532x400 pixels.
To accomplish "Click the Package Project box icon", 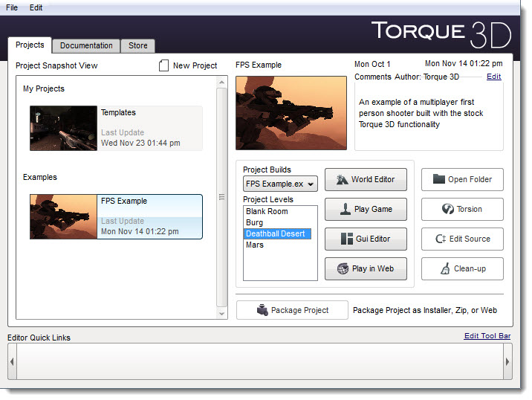I will click(x=262, y=310).
